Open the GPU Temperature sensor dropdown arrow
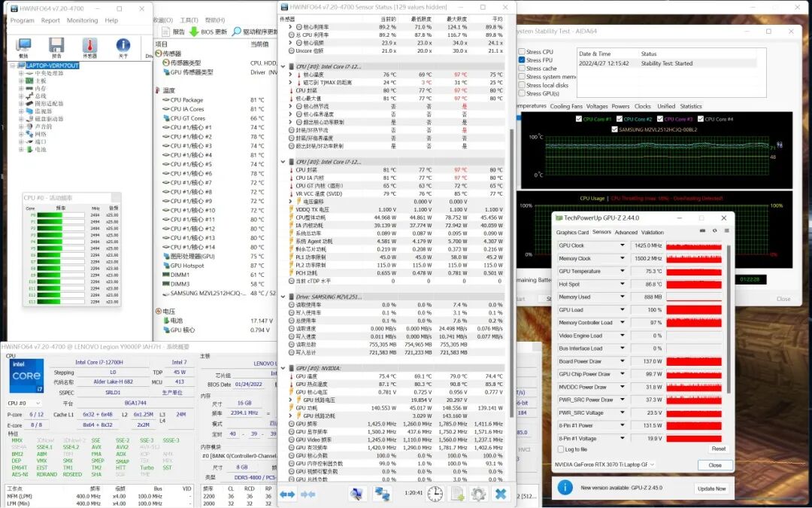 [x=623, y=272]
